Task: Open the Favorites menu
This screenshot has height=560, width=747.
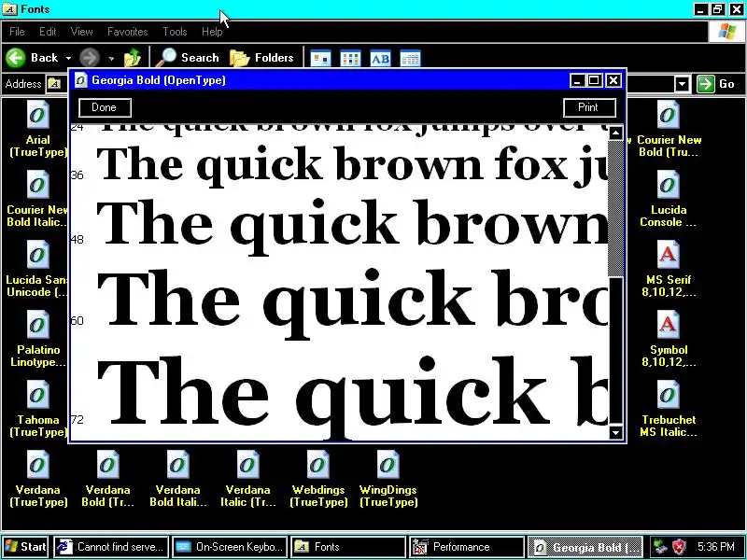Action: pyautogui.click(x=128, y=32)
